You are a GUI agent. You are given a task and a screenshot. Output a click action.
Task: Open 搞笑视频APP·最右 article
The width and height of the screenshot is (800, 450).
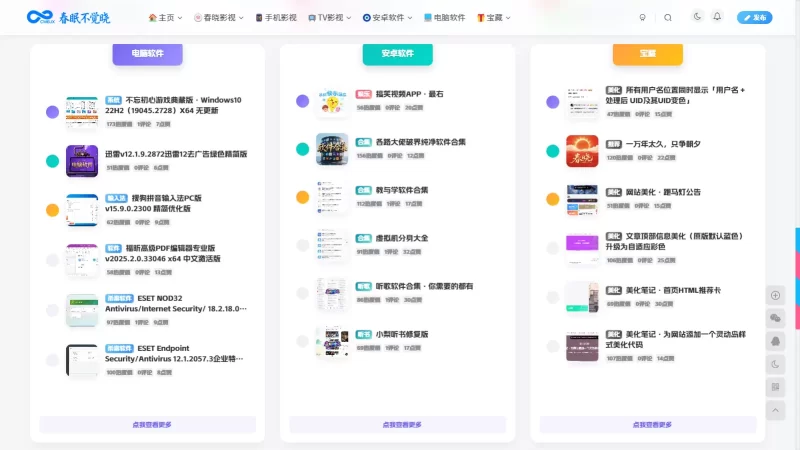click(410, 94)
